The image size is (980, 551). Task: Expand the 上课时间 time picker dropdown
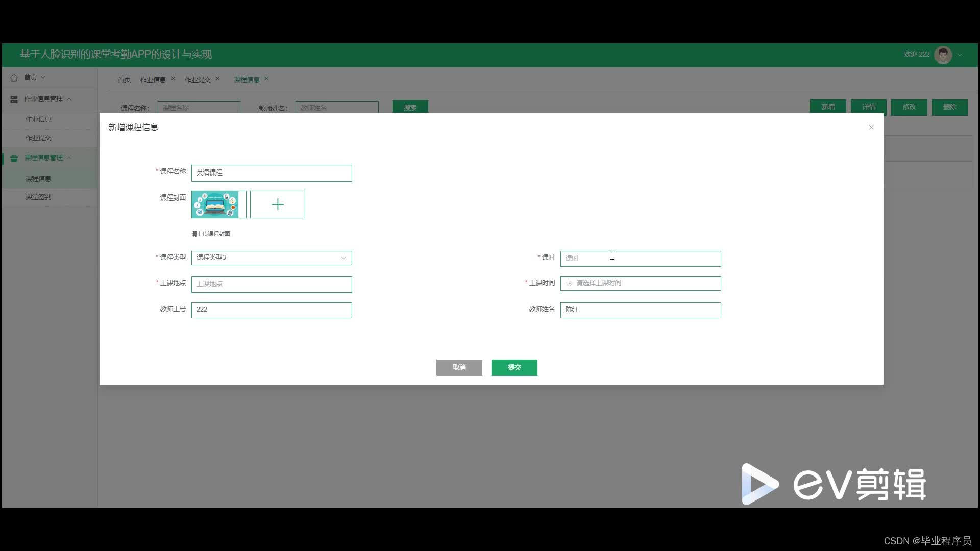[x=640, y=283]
